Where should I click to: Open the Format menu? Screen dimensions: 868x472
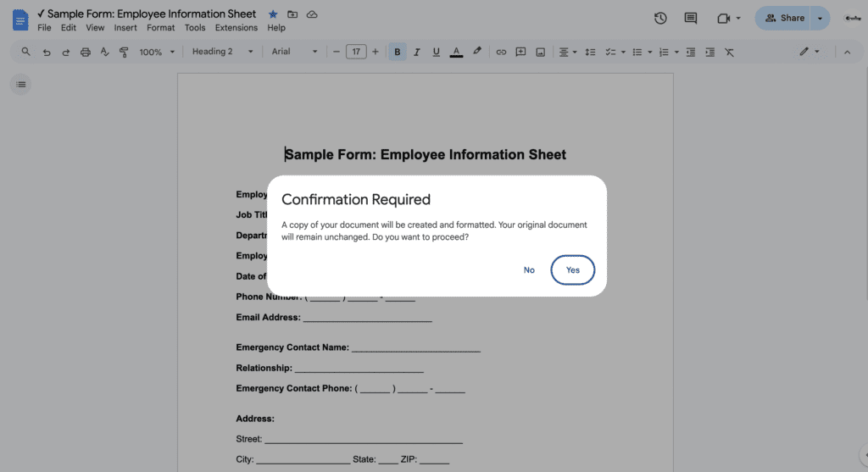click(x=160, y=28)
